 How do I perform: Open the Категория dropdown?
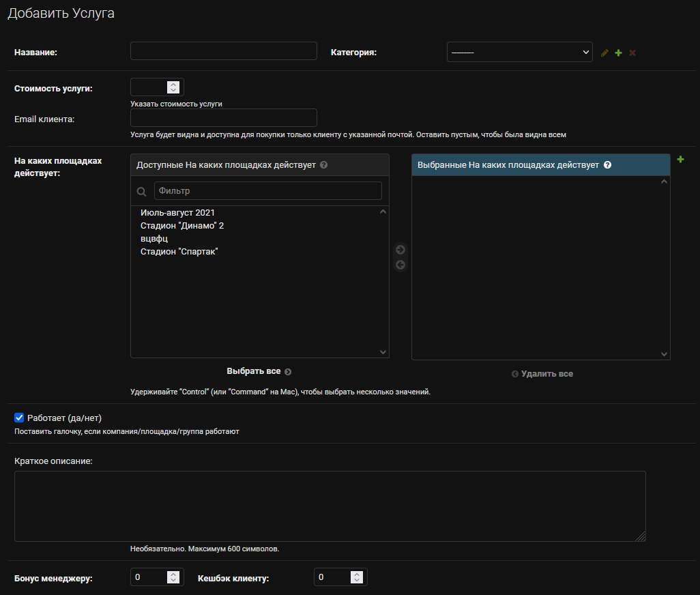tap(519, 52)
